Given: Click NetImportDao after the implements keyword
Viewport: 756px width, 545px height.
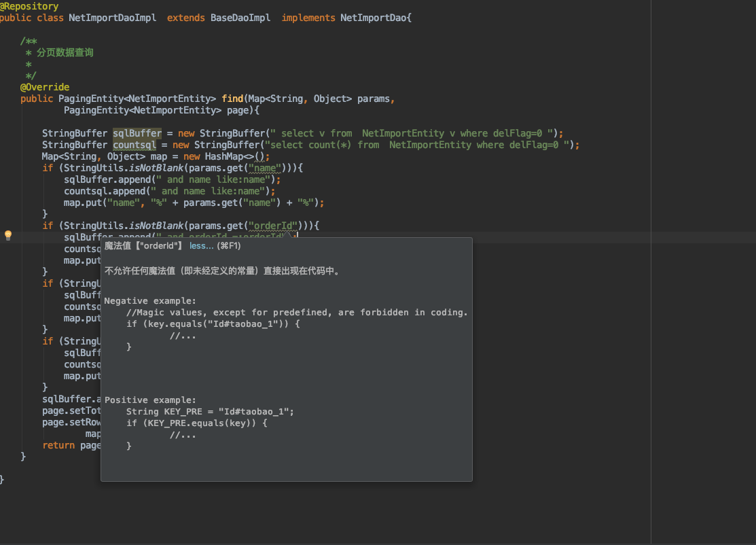Looking at the screenshot, I should (x=373, y=18).
